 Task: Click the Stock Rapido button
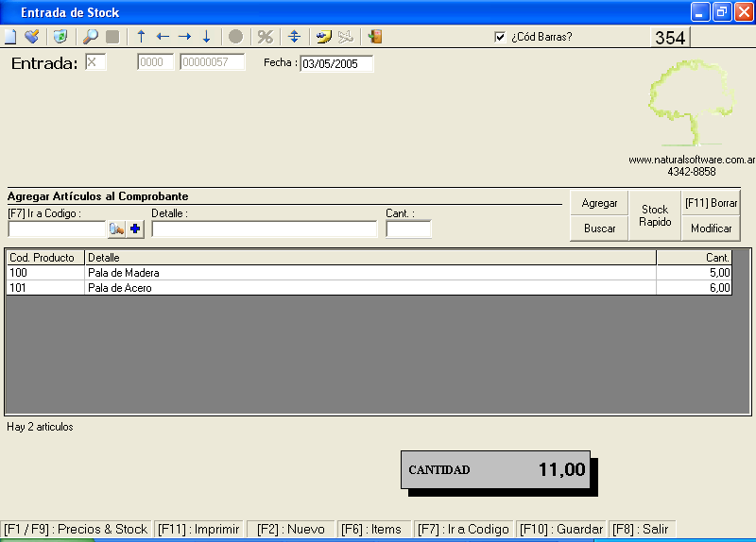(x=655, y=215)
